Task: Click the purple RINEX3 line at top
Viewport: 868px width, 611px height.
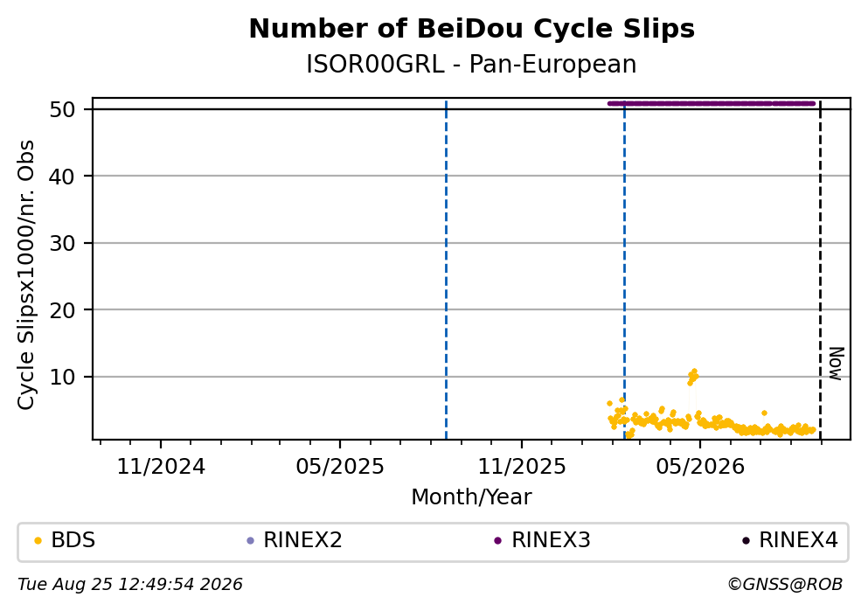Action: [712, 103]
